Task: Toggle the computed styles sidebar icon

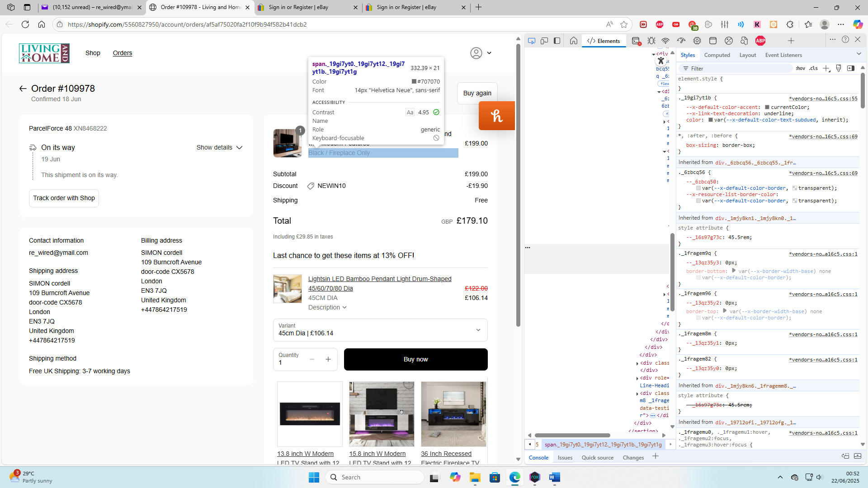Action: (x=851, y=68)
